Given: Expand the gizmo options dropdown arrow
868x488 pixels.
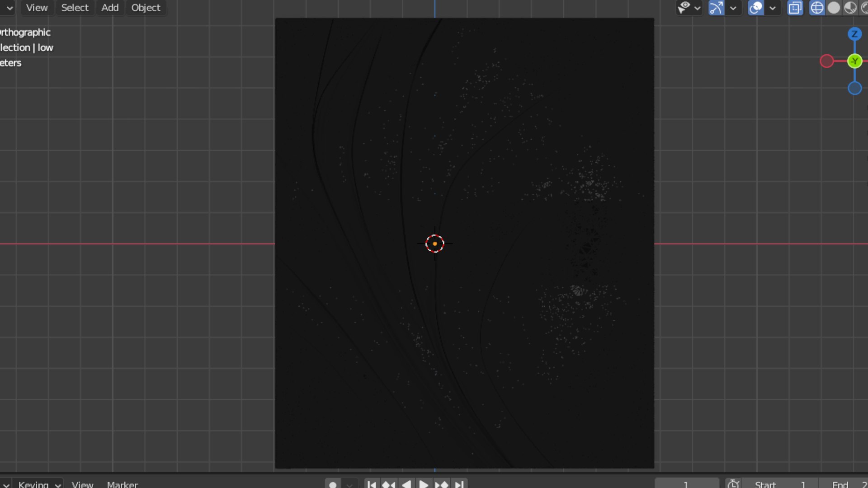Looking at the screenshot, I should click(733, 8).
